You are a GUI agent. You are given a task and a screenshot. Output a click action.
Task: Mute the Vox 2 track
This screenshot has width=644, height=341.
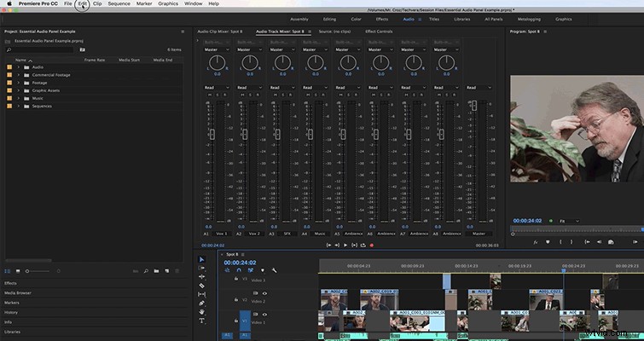point(241,95)
